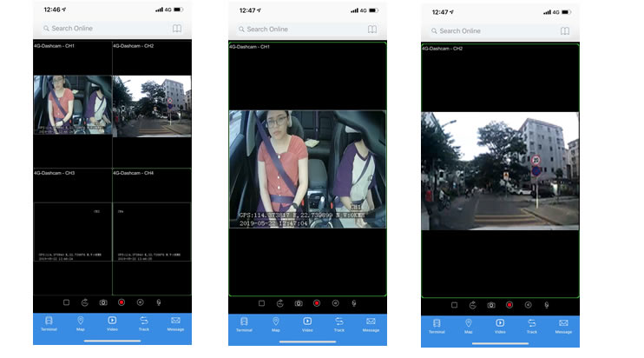This screenshot has height=358, width=644.
Task: Select the 4G-Dashcam CH1 cabin feed in the grid
Action: tap(73, 104)
